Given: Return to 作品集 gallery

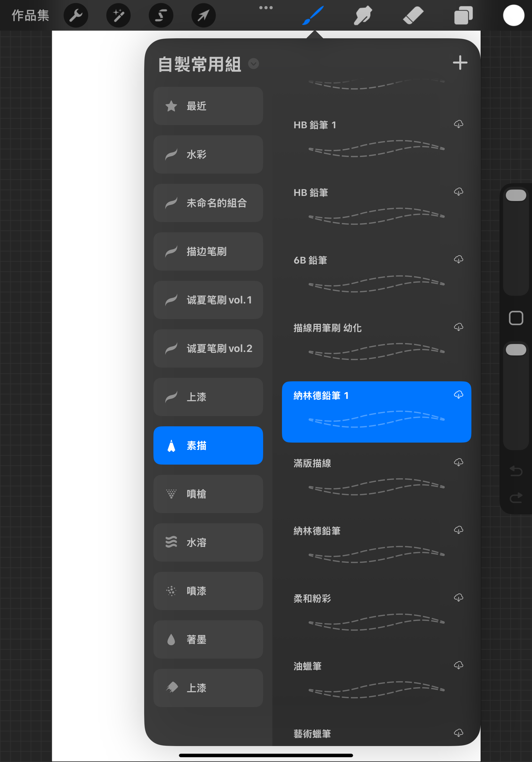Looking at the screenshot, I should pyautogui.click(x=30, y=16).
